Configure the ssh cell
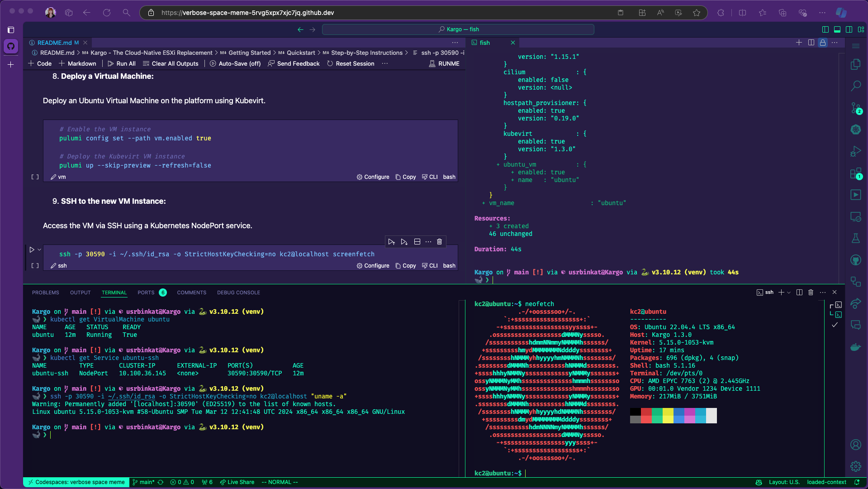 [x=373, y=266]
